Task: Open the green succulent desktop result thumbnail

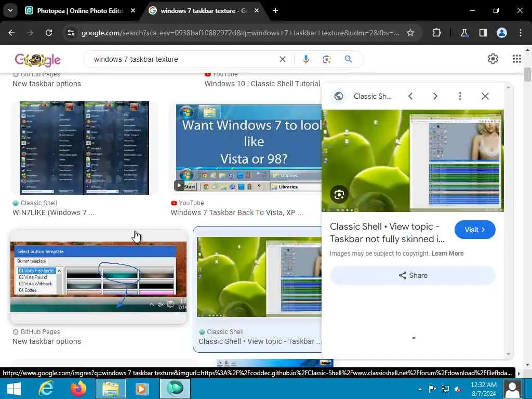Action: [x=259, y=277]
